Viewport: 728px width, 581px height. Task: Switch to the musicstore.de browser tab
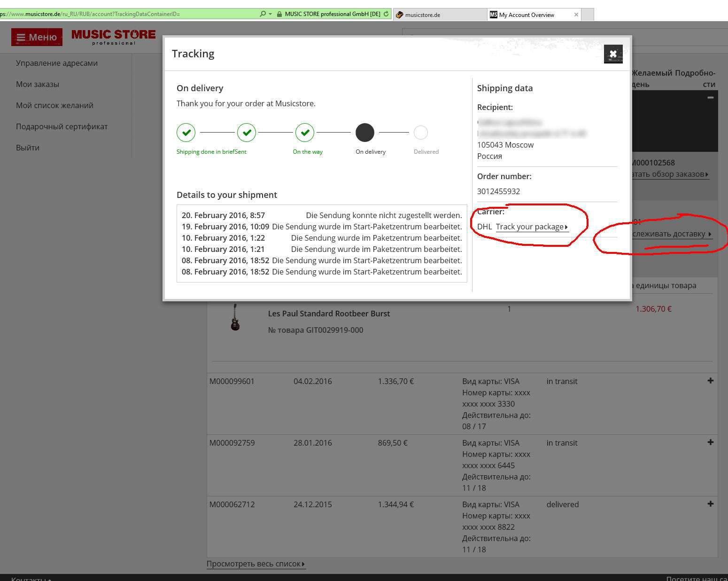(x=439, y=15)
